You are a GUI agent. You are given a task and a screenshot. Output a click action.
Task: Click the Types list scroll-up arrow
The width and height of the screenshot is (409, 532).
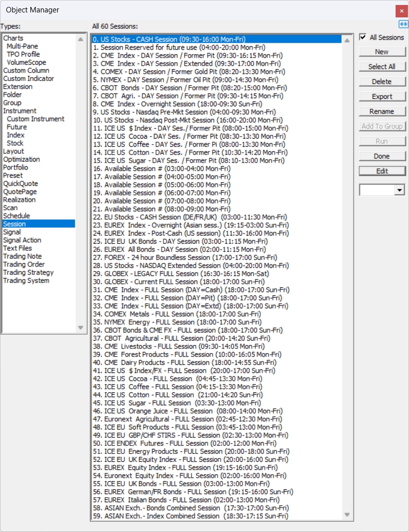pyautogui.click(x=81, y=39)
